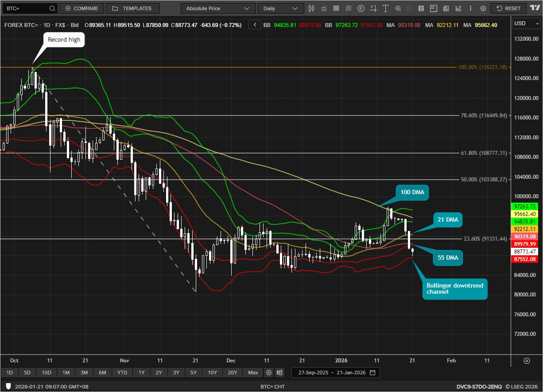The height and width of the screenshot is (392, 543).
Task: Open the date range calendar picker
Action: [372, 373]
